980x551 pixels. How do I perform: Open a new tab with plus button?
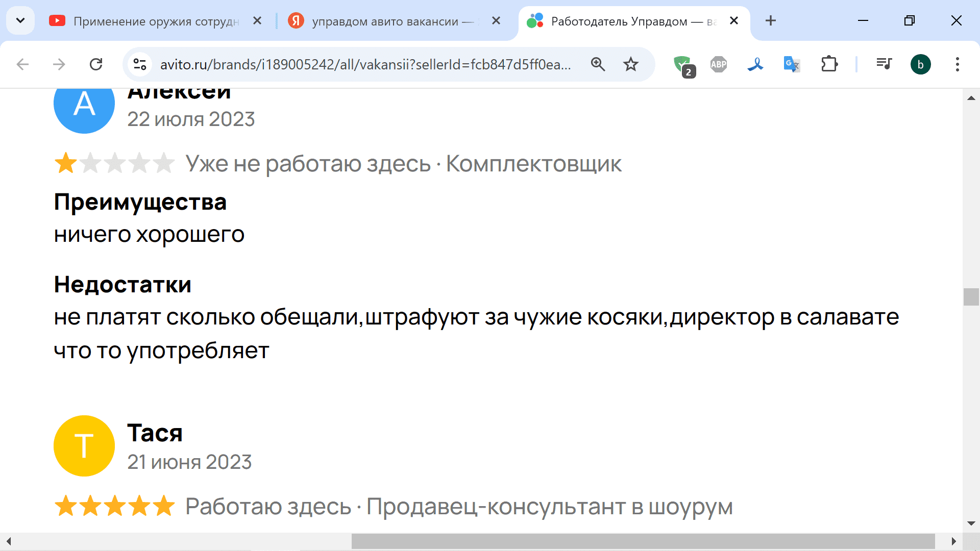(771, 21)
